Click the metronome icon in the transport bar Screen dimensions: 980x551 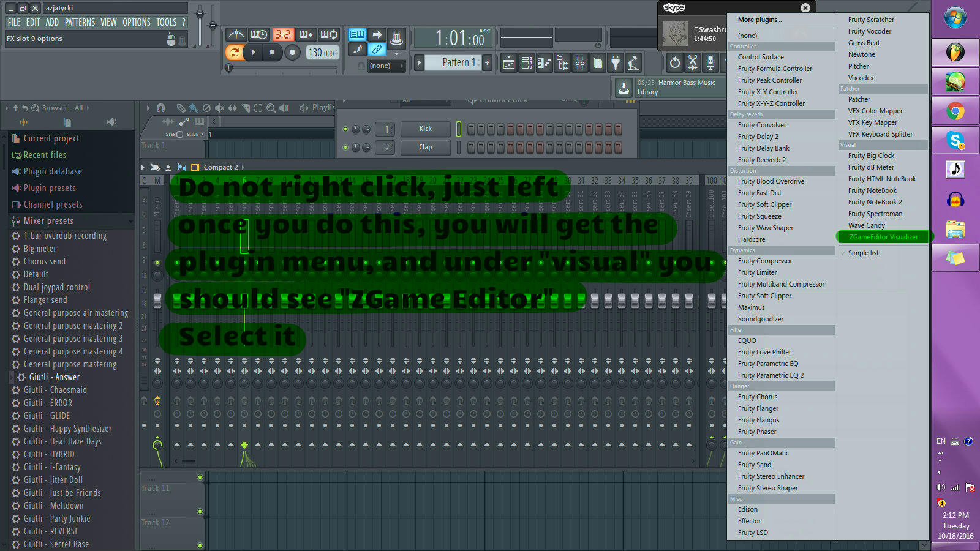[236, 35]
